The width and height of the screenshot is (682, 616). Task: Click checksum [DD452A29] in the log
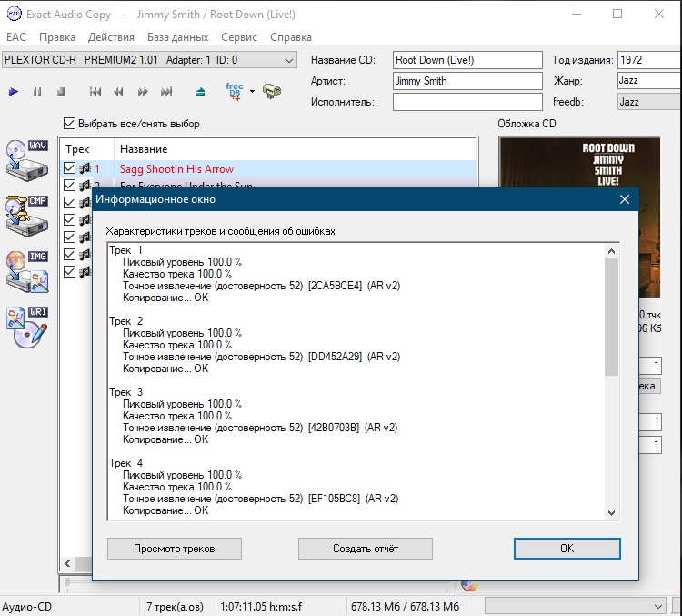(335, 357)
